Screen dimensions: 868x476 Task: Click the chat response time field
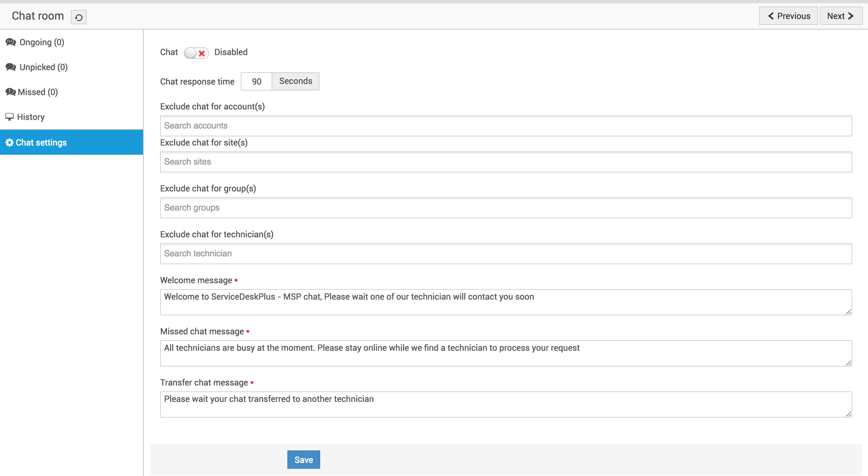(x=257, y=82)
